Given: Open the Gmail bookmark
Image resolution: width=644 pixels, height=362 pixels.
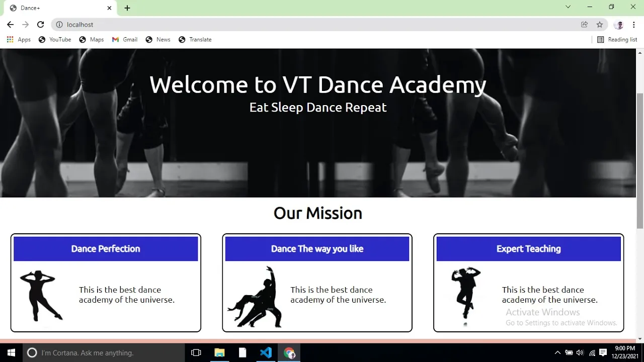Looking at the screenshot, I should point(125,40).
